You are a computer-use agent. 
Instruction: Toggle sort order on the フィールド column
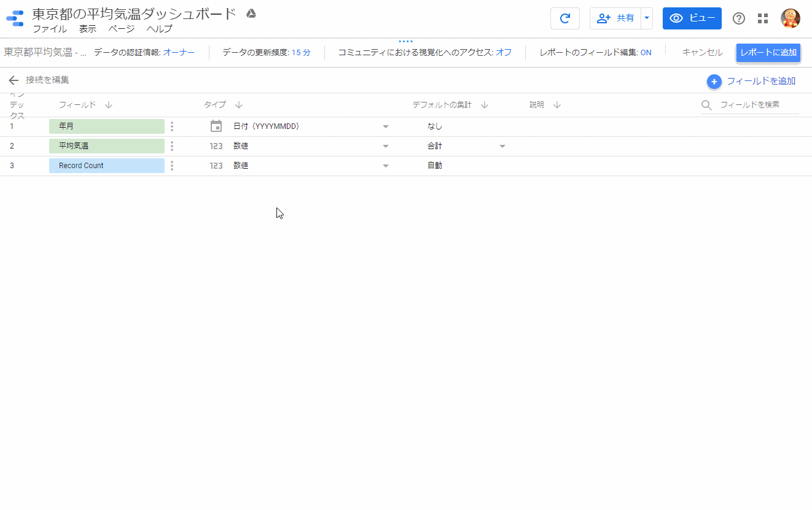coord(108,105)
